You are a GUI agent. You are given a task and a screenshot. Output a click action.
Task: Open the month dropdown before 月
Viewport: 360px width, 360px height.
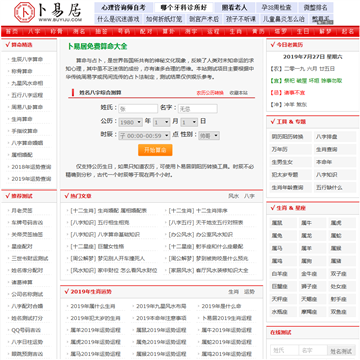[x=161, y=122]
